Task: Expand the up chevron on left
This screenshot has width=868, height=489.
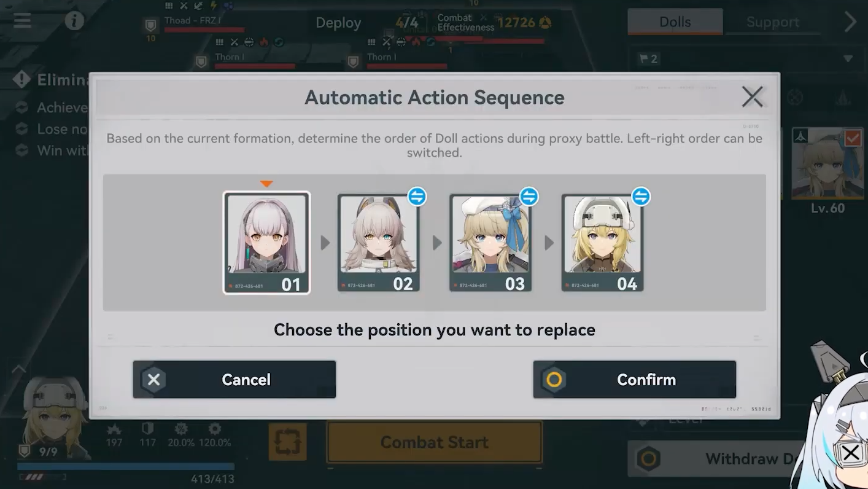Action: 18,369
